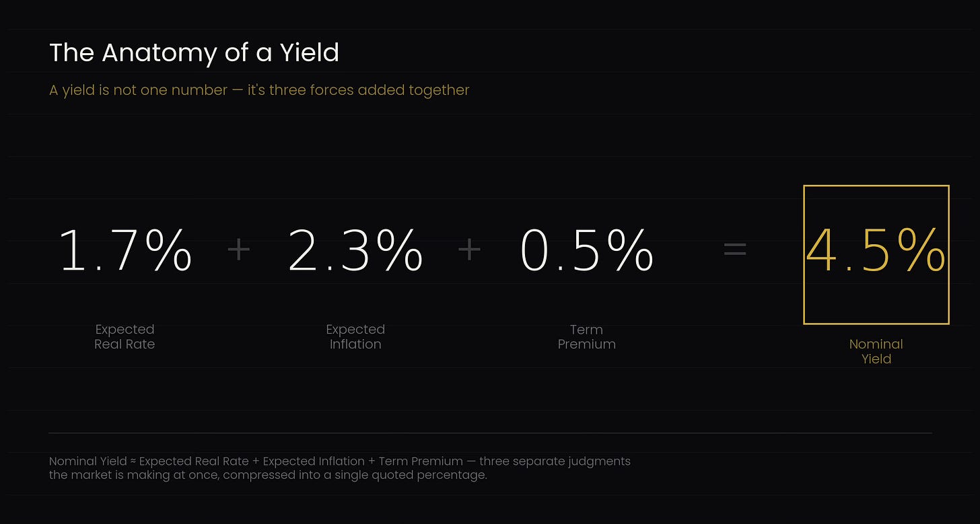This screenshot has width=980, height=524.
Task: Click 'Term Premium' within the footnote formula
Action: click(x=421, y=461)
